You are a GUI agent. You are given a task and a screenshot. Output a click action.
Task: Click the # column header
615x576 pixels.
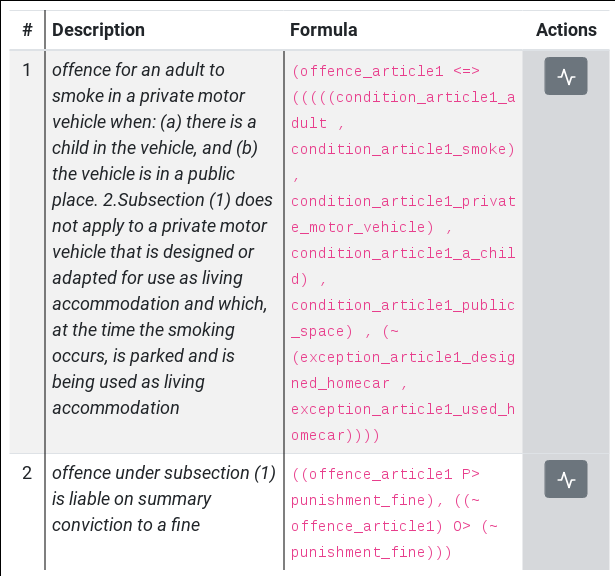click(x=27, y=30)
